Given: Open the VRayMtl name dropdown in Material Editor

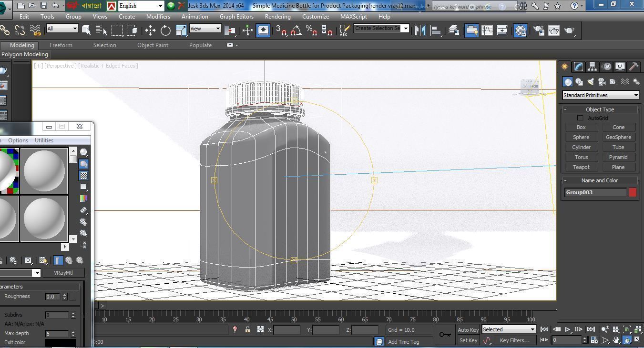Looking at the screenshot, I should pos(36,273).
